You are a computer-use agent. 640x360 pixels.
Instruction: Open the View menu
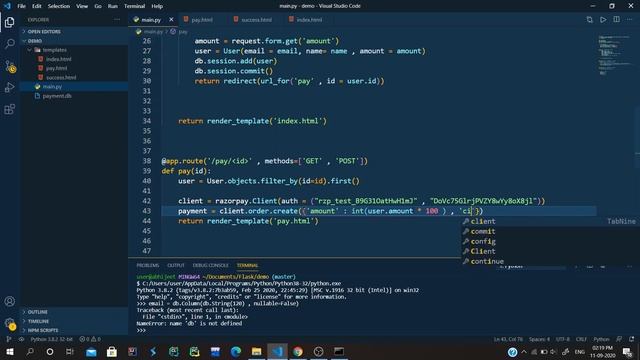point(82,6)
